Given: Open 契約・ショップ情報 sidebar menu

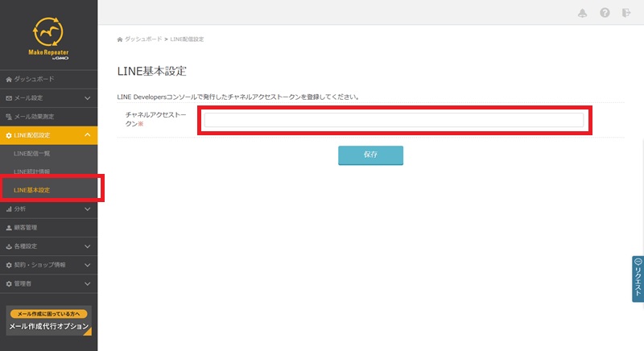Looking at the screenshot, I should (48, 265).
